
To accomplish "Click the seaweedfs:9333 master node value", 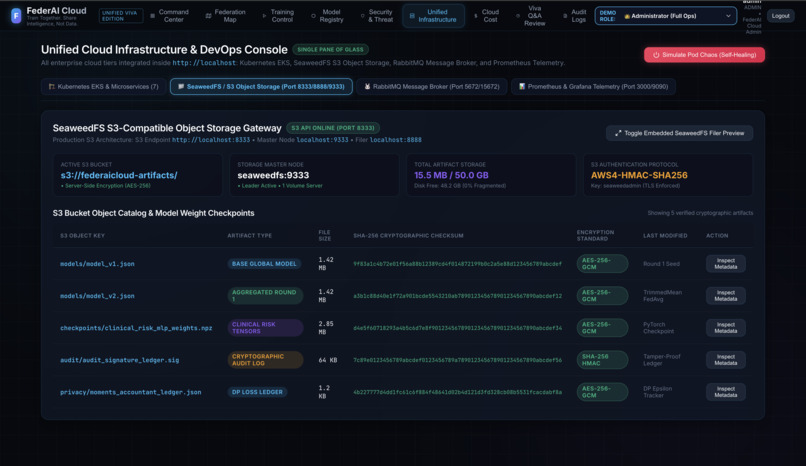I will pos(273,175).
